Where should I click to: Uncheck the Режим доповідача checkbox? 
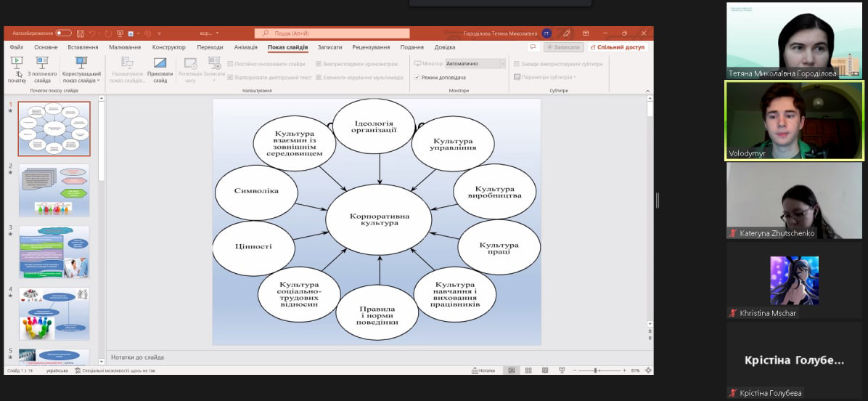(x=417, y=77)
